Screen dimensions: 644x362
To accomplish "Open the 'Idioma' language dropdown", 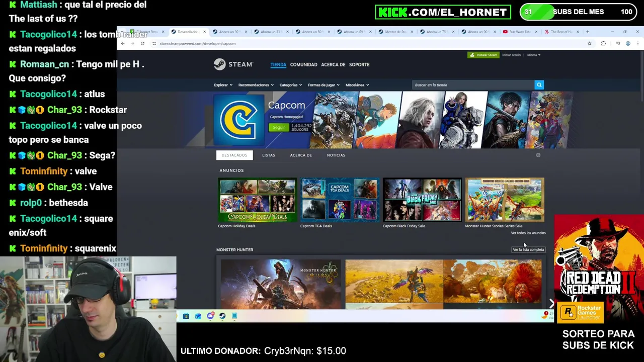I will (x=534, y=55).
